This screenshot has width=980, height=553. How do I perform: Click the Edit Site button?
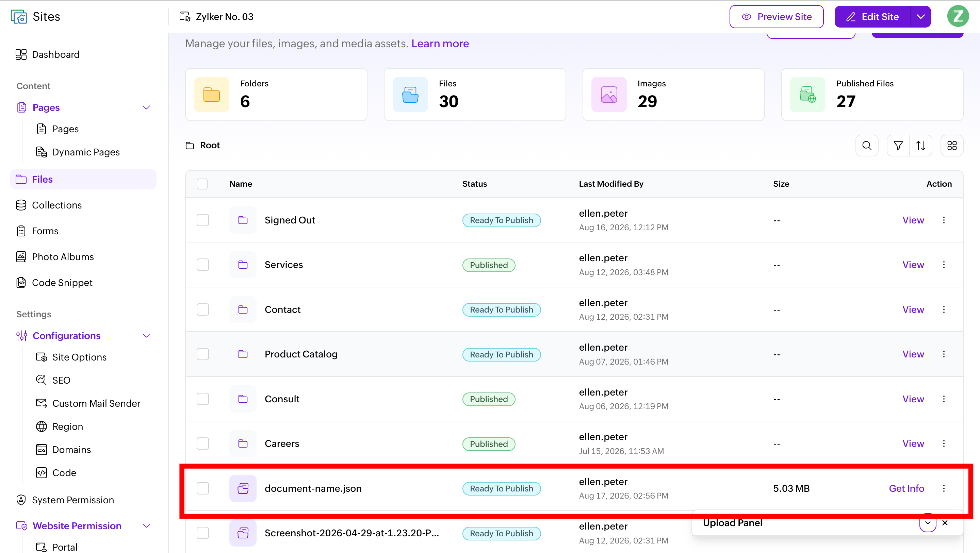872,16
